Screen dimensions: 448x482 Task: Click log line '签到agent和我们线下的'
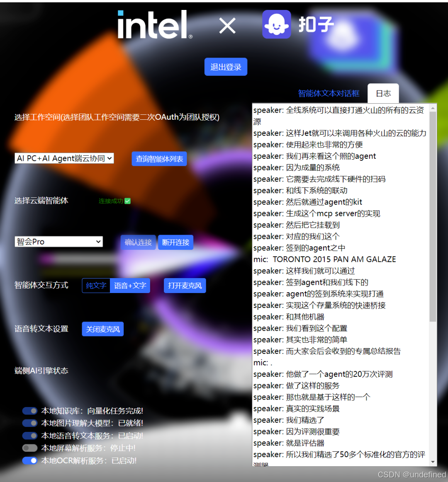tap(311, 283)
